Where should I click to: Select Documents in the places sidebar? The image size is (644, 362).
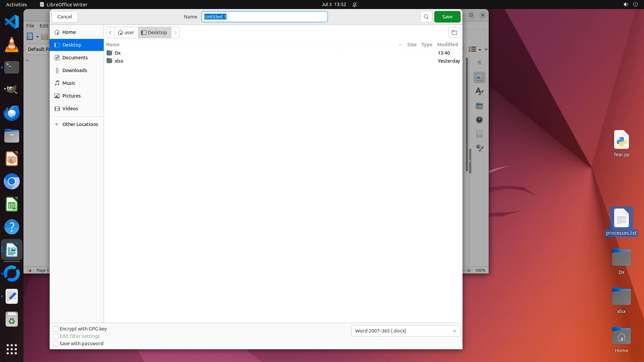tap(75, 58)
